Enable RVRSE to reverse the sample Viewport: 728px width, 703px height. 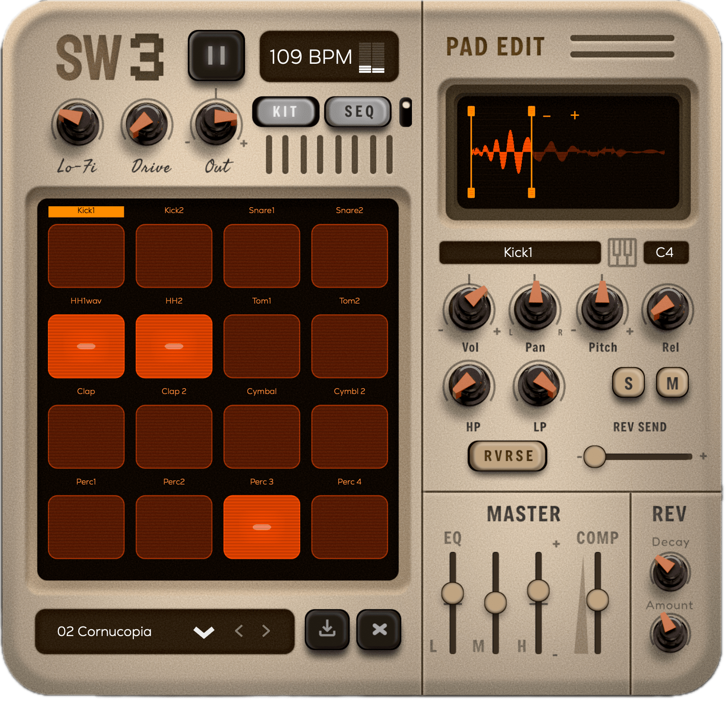[x=507, y=456]
